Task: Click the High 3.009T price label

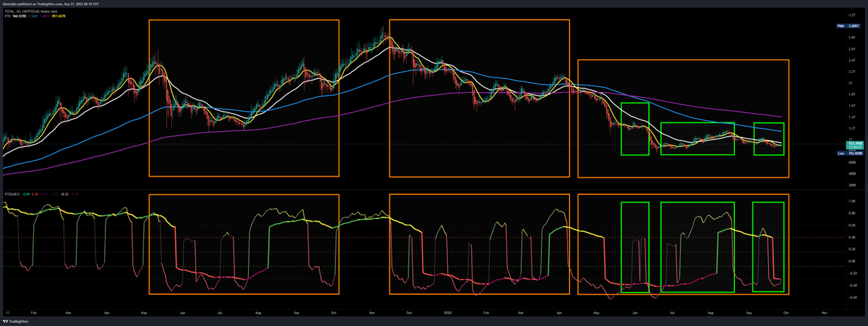Action: [848, 25]
